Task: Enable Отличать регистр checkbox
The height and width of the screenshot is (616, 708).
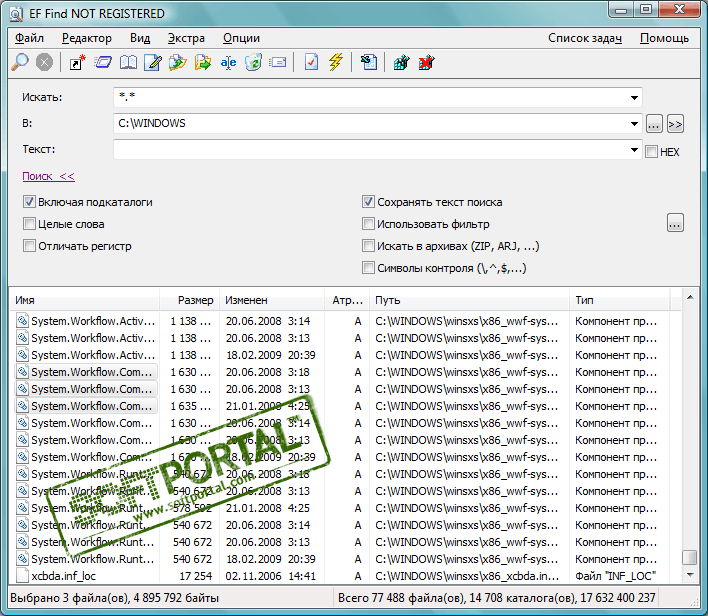Action: [x=29, y=246]
